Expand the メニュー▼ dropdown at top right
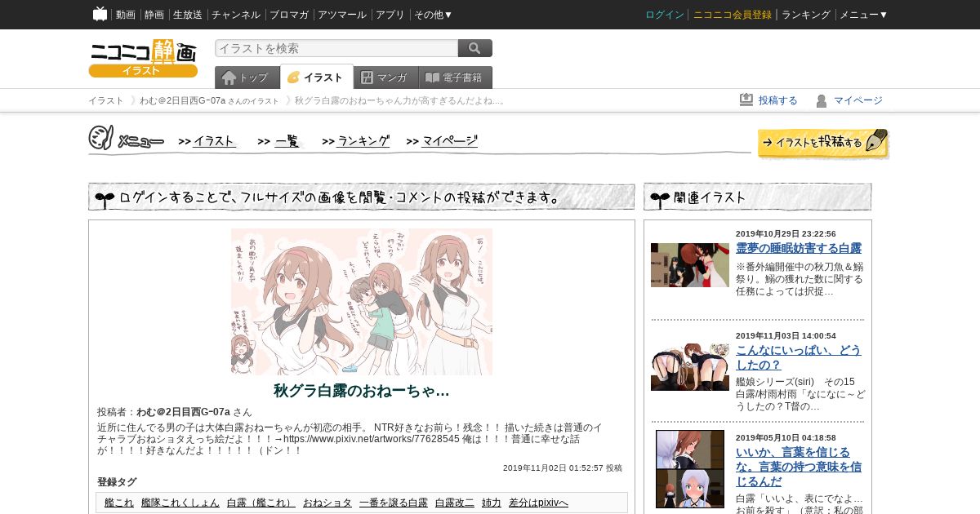Screen dimensions: 980x514 click(x=864, y=15)
